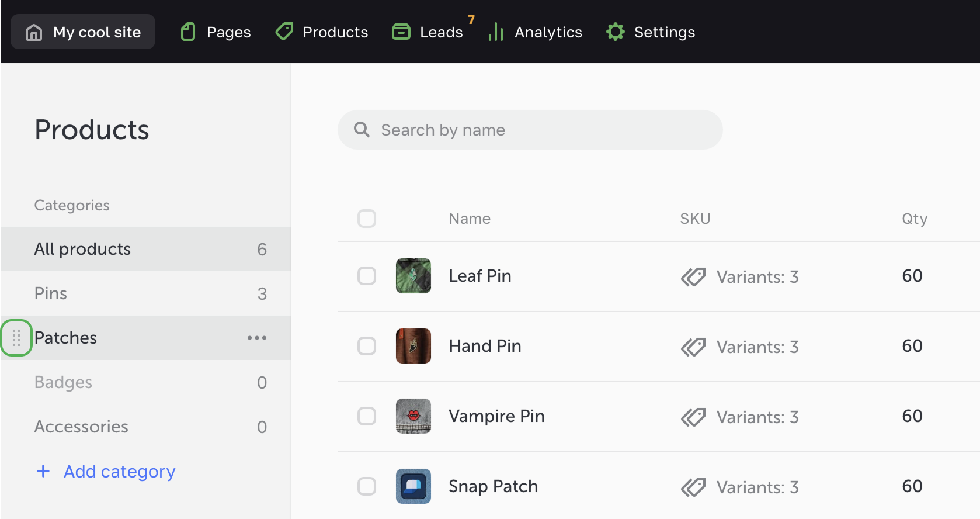This screenshot has height=519, width=980.
Task: Click the Add category link
Action: click(119, 471)
